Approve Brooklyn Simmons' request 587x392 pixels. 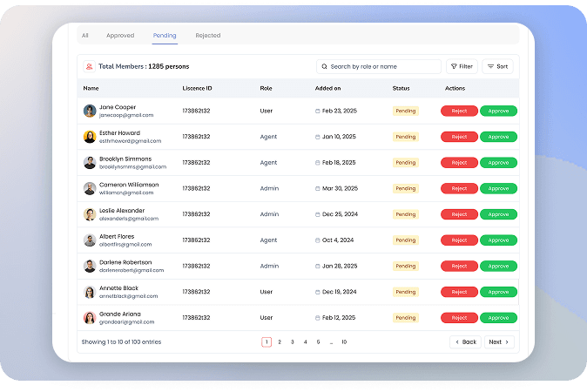pyautogui.click(x=498, y=163)
